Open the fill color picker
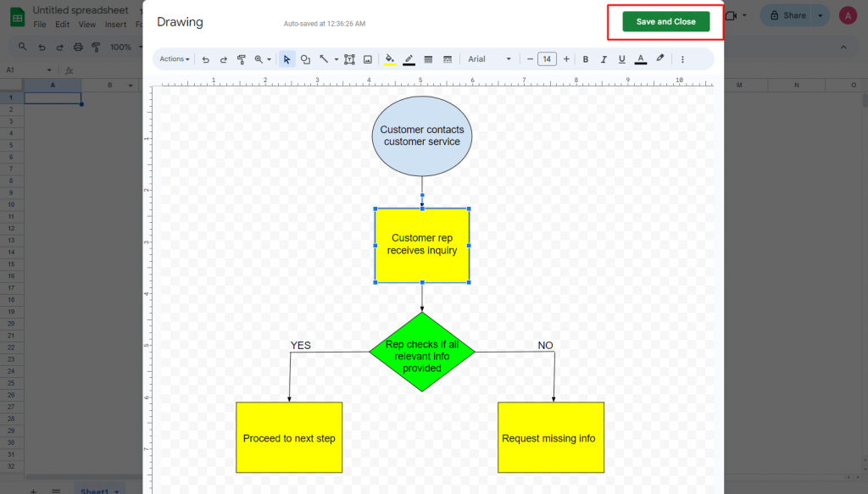Screen dimensions: 868x494 click(x=390, y=59)
